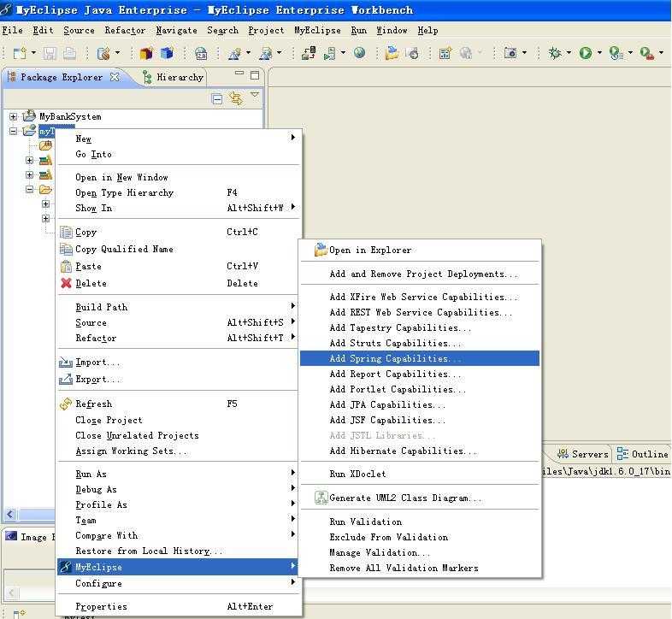Select Refresh in the context menu

coord(179,404)
